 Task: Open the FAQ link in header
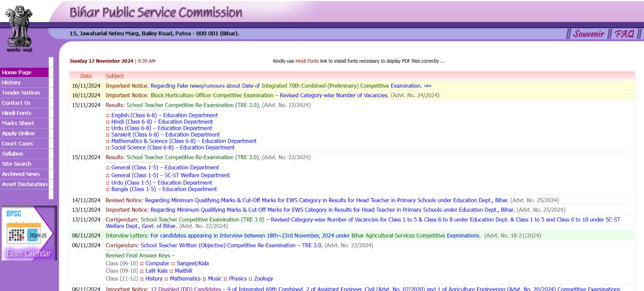[624, 34]
